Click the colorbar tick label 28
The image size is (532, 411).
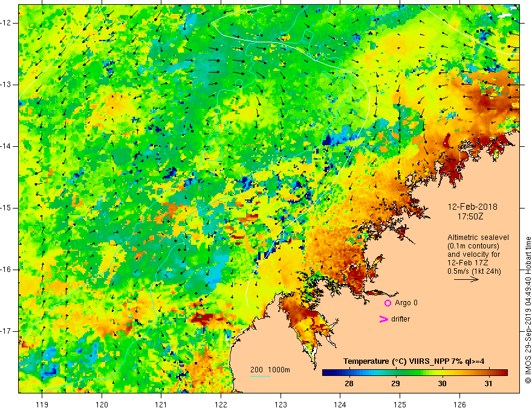click(x=349, y=384)
